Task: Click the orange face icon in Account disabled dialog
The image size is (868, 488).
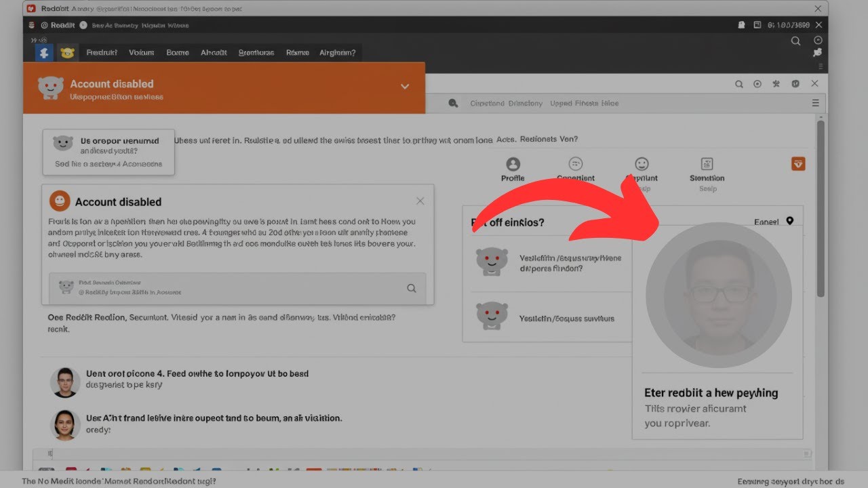Action: [x=60, y=201]
